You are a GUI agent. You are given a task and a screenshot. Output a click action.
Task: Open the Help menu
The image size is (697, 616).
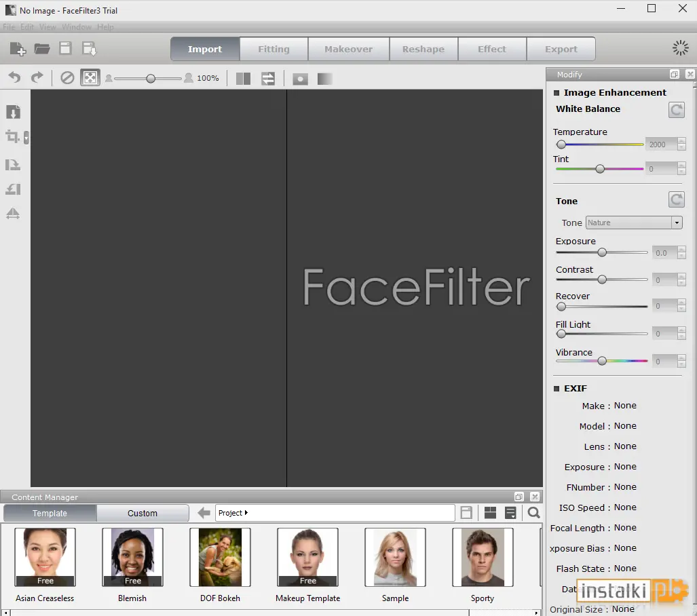tap(105, 27)
